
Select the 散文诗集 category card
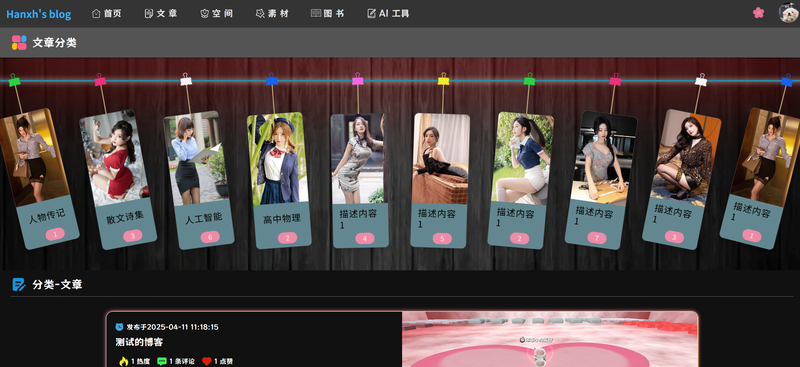[118, 179]
